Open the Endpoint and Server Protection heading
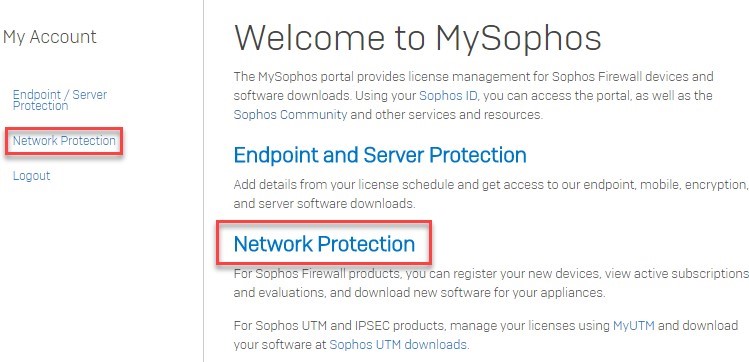Screen dimensions: 749x362 (x=380, y=155)
